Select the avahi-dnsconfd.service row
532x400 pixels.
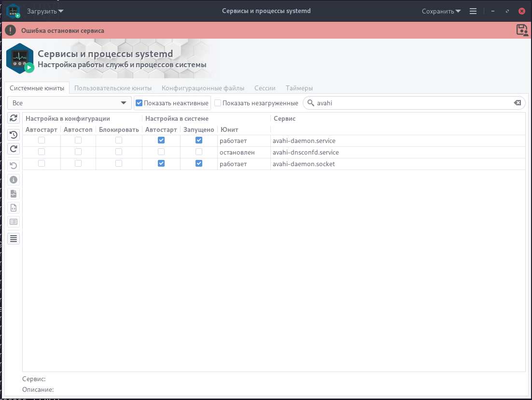(x=306, y=153)
